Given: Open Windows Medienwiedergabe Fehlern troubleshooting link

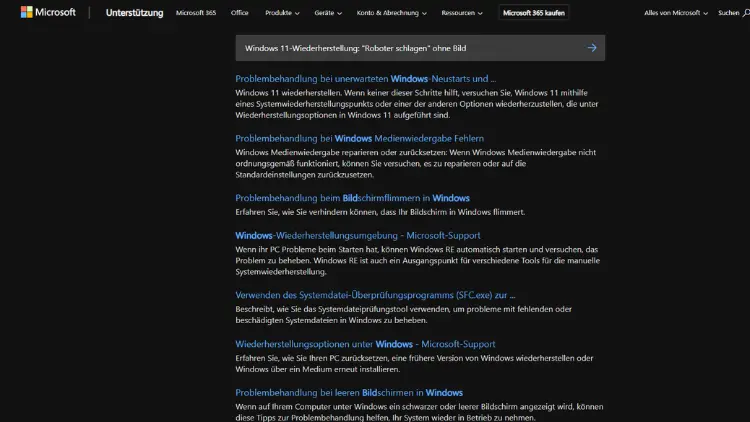Looking at the screenshot, I should click(x=359, y=138).
